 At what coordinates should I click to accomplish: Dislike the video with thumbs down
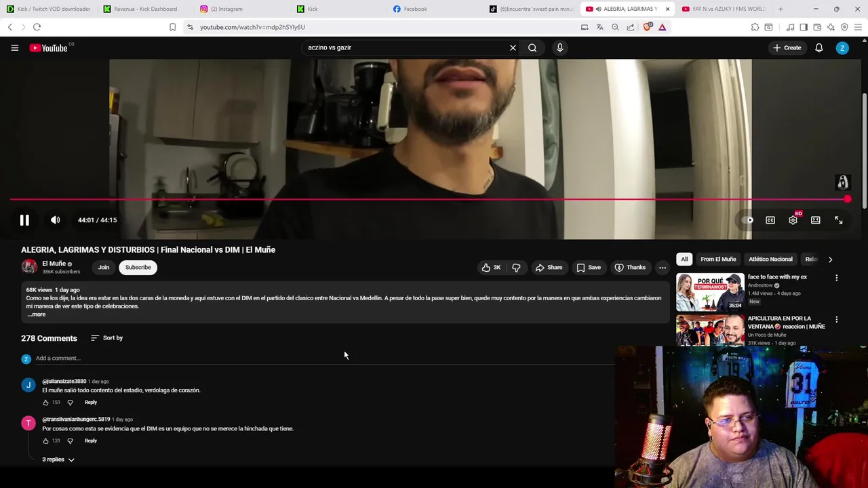pyautogui.click(x=516, y=267)
